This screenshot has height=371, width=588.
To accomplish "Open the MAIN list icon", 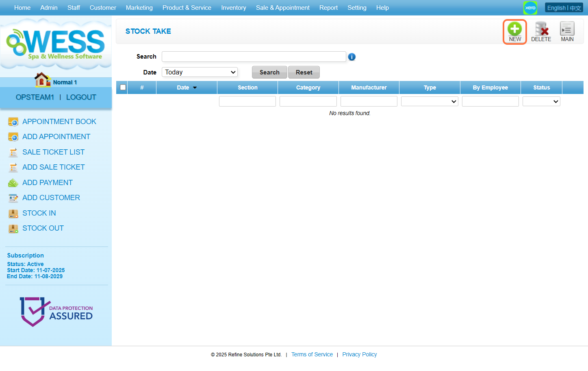I will [x=567, y=29].
